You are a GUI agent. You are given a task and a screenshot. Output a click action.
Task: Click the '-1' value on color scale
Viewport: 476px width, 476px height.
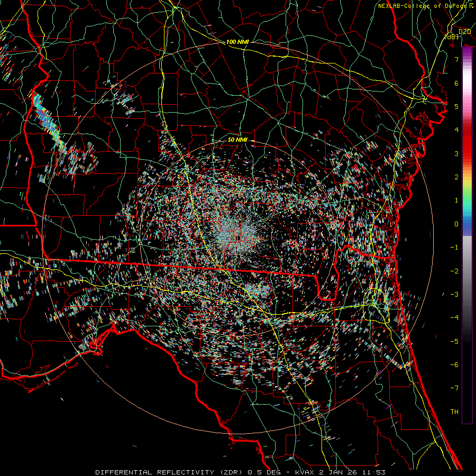pos(454,248)
